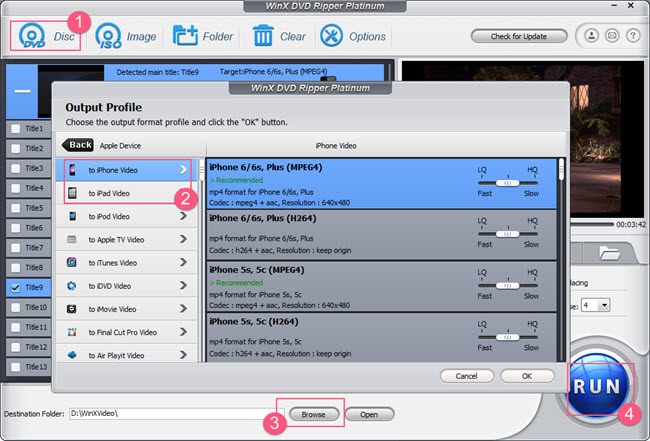This screenshot has width=650, height=441.
Task: Click the Destination Folder path field
Action: point(176,414)
